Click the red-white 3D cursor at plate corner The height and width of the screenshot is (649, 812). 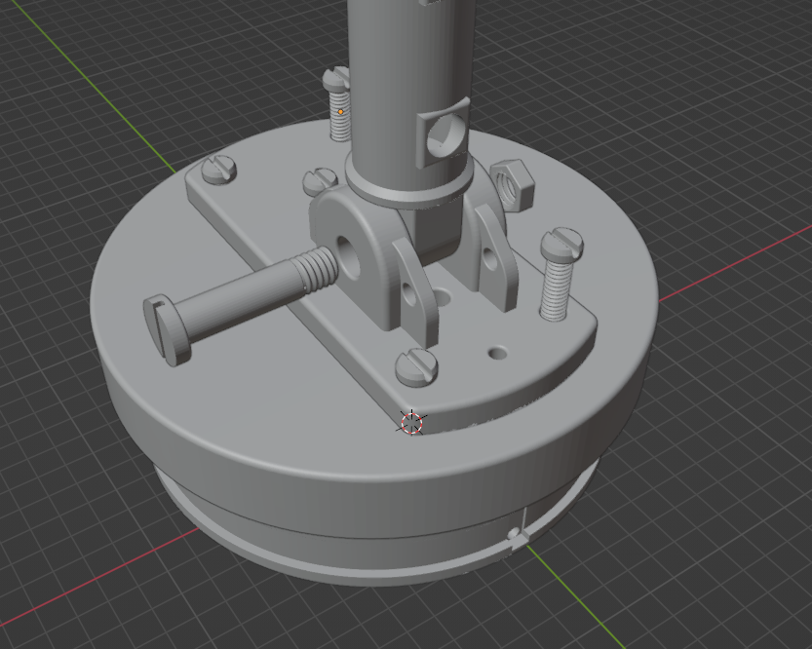[x=412, y=423]
